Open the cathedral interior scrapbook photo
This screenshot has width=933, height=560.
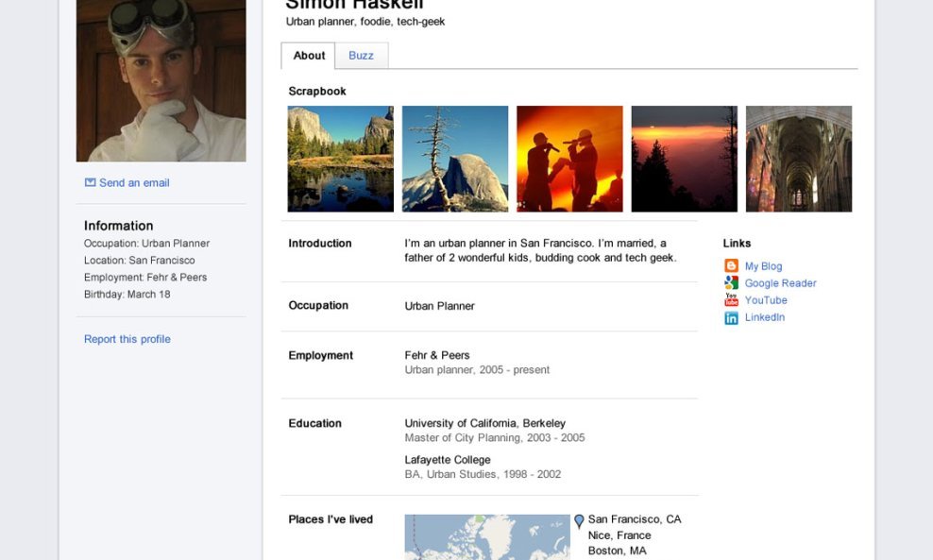coord(799,159)
